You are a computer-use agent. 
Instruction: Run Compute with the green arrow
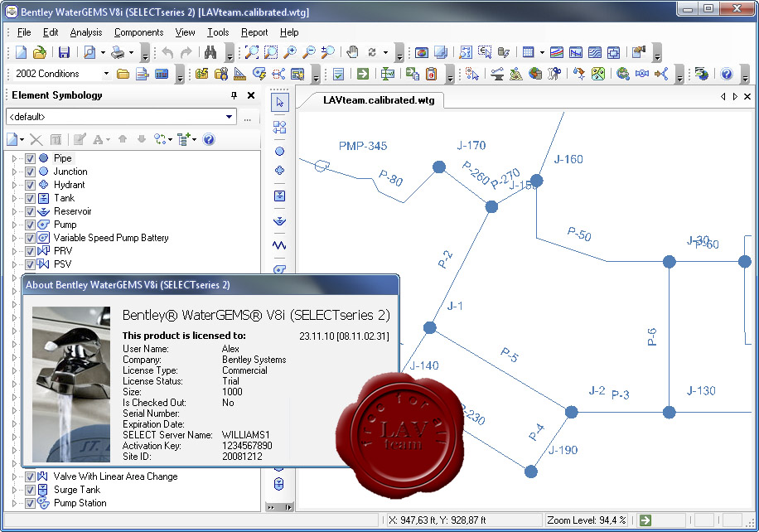tap(363, 74)
